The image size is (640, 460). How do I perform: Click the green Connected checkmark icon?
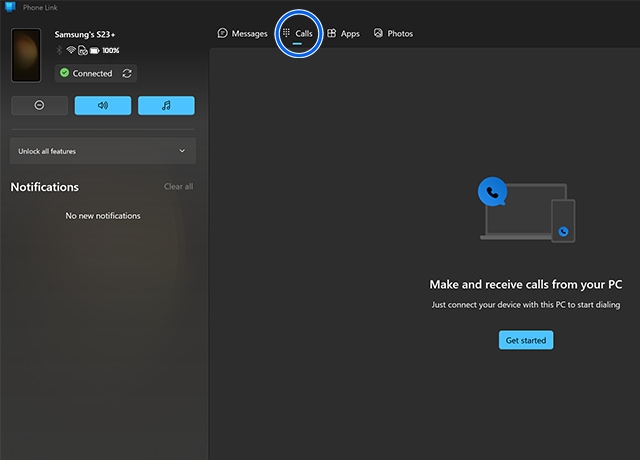click(64, 73)
